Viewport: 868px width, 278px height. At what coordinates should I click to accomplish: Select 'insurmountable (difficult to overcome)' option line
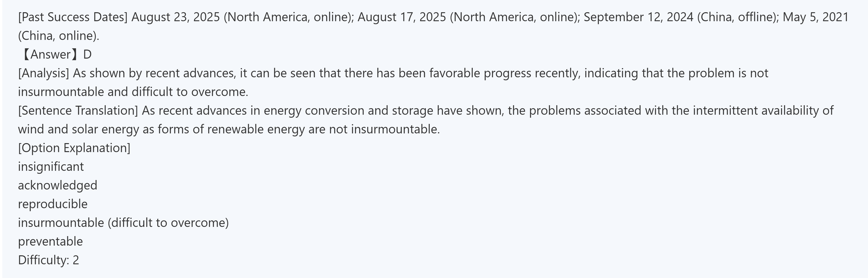coord(123,223)
